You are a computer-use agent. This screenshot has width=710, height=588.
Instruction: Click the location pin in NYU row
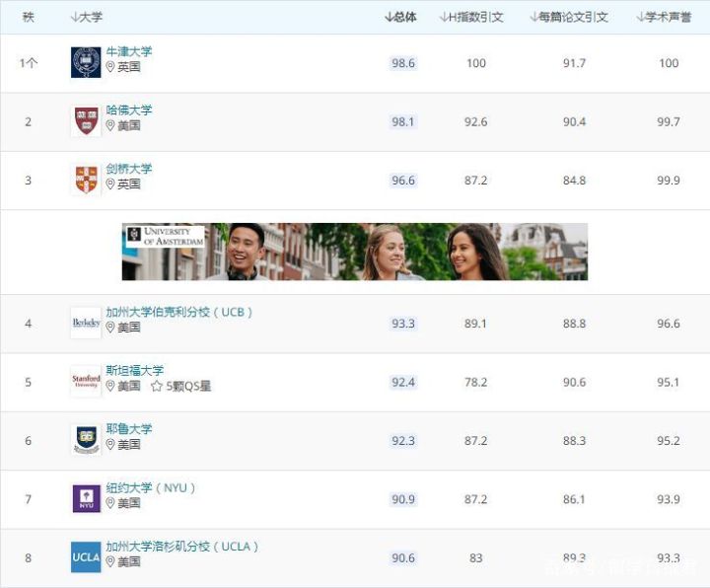point(110,503)
